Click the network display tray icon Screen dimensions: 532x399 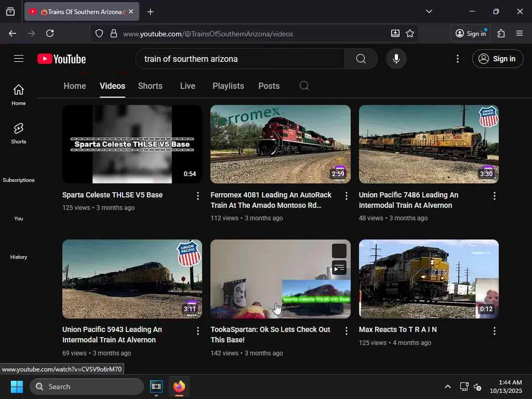click(464, 387)
